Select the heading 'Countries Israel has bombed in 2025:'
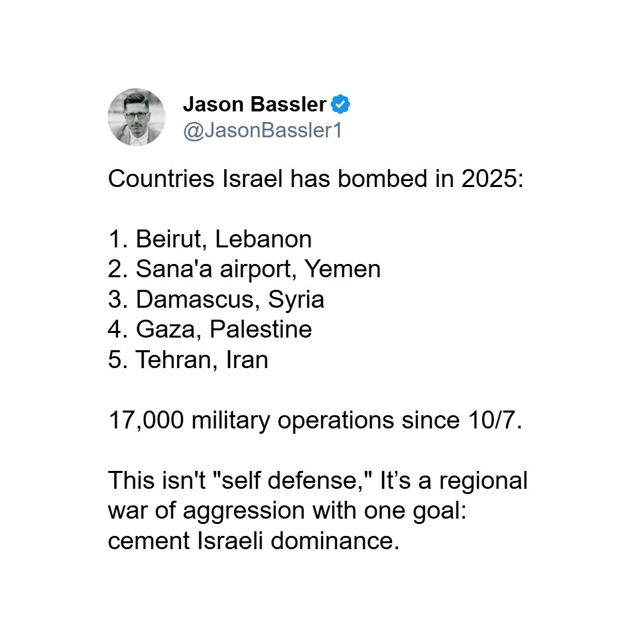This screenshot has width=644, height=644. point(316,179)
